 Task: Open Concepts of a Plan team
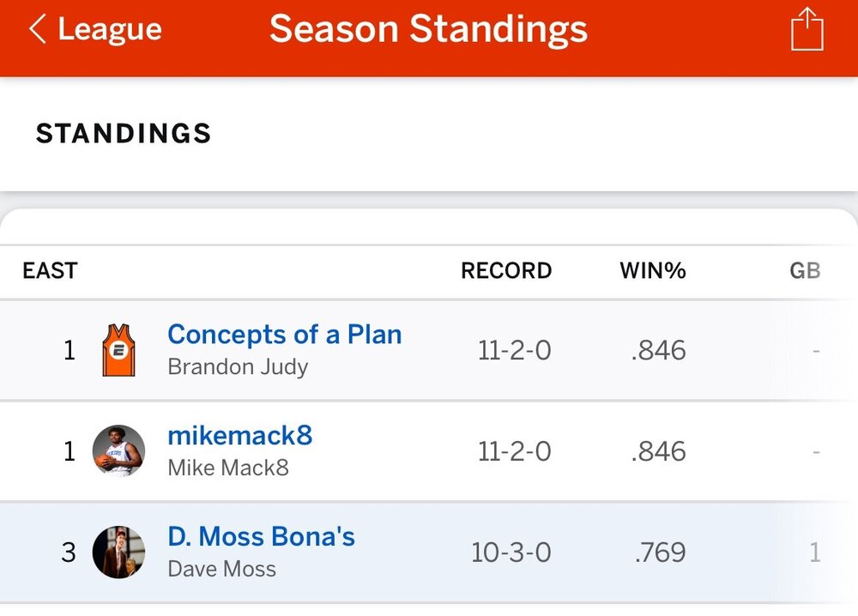point(284,335)
